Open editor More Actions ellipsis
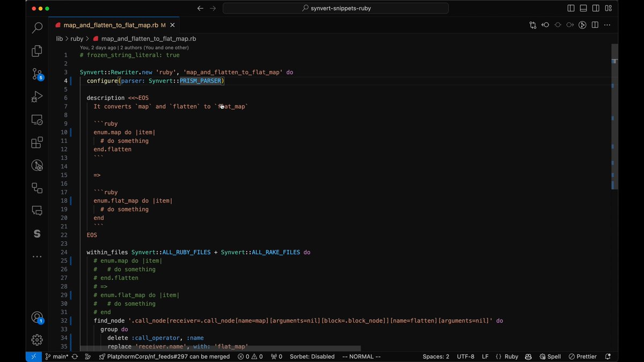The height and width of the screenshot is (362, 644). coord(608,25)
